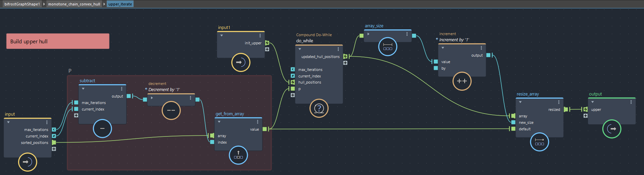Collapse the do_while node triangle
Screen dimensions: 644x175
[x=300, y=49]
